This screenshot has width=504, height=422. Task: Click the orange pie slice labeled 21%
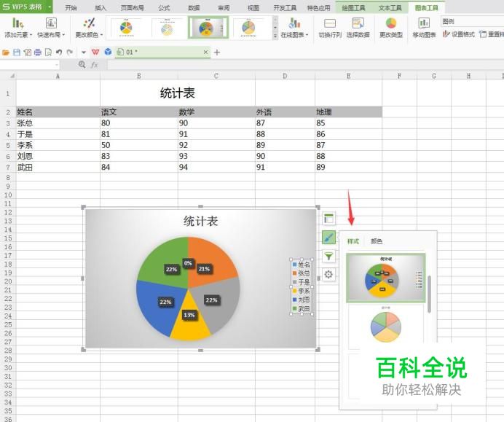coord(213,262)
